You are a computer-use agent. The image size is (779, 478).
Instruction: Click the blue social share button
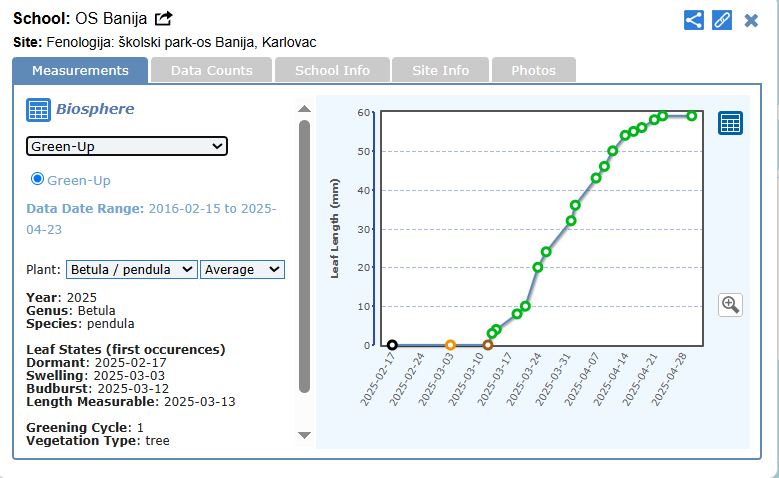pos(694,19)
